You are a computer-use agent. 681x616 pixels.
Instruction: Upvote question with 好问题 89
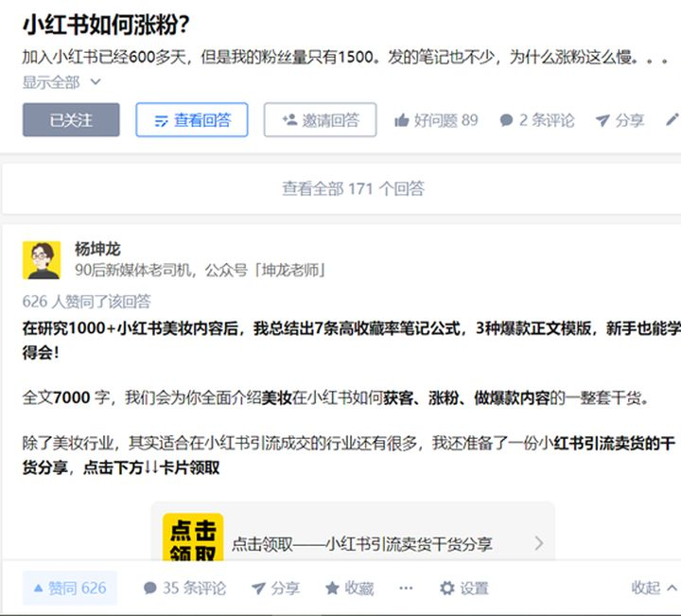436,120
